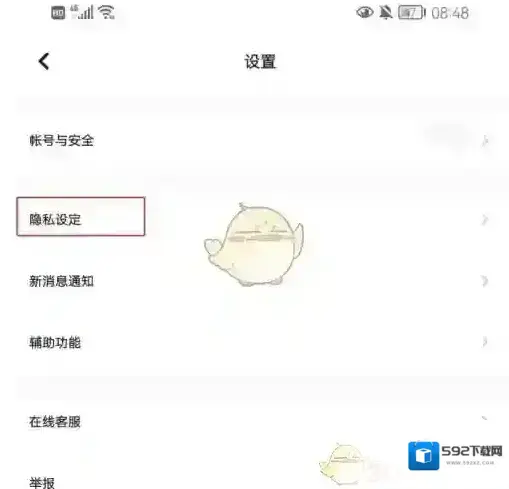Screen dimensions: 509x489
Task: Tap the battery indicator icon
Action: tap(412, 13)
